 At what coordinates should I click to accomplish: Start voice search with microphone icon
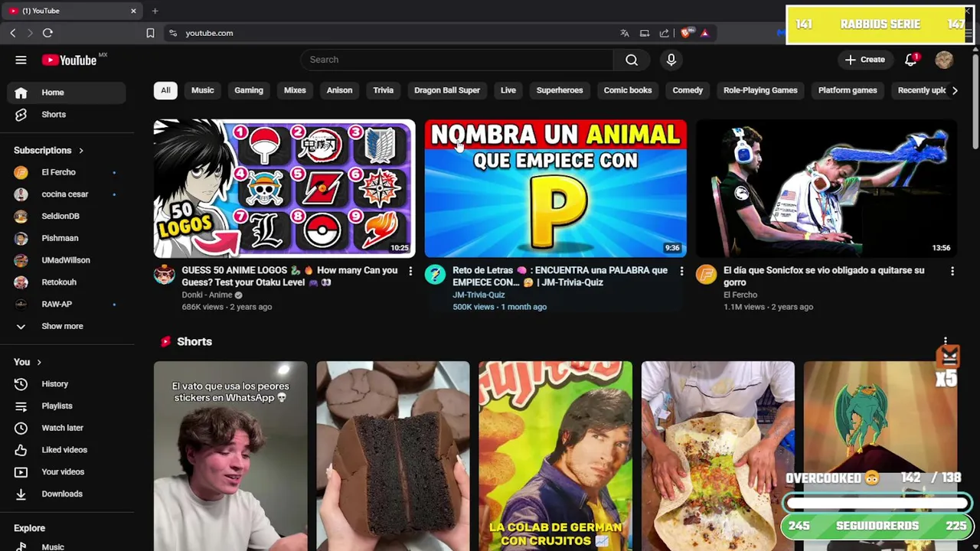(x=671, y=60)
